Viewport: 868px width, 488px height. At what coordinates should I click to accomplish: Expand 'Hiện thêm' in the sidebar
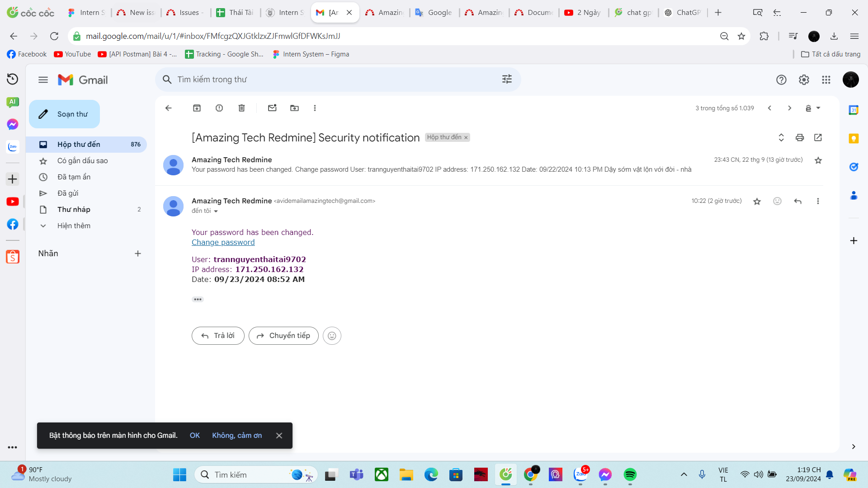tap(74, 225)
